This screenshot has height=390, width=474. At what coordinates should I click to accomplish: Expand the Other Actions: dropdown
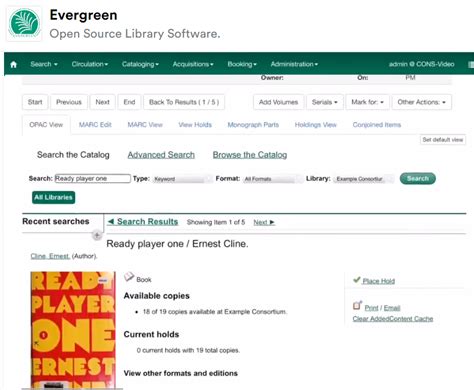click(422, 102)
